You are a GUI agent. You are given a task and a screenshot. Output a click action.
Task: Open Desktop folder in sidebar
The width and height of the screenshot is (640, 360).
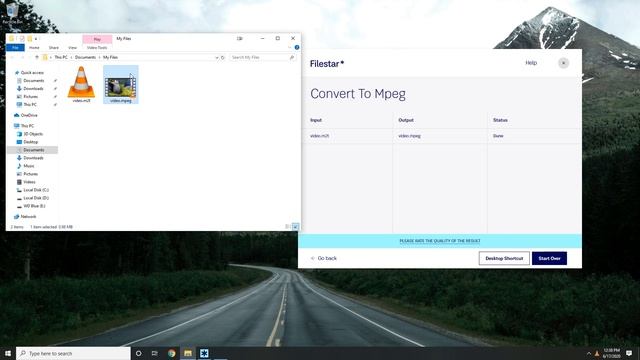[x=30, y=142]
